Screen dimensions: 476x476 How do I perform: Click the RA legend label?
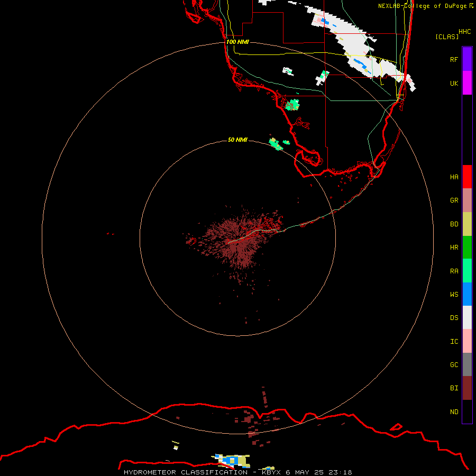click(454, 271)
